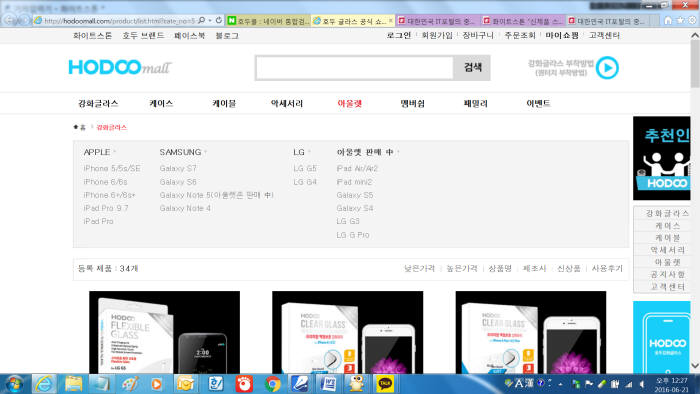Click the IME 'A' language indicator
700x394 pixels.
[x=518, y=383]
